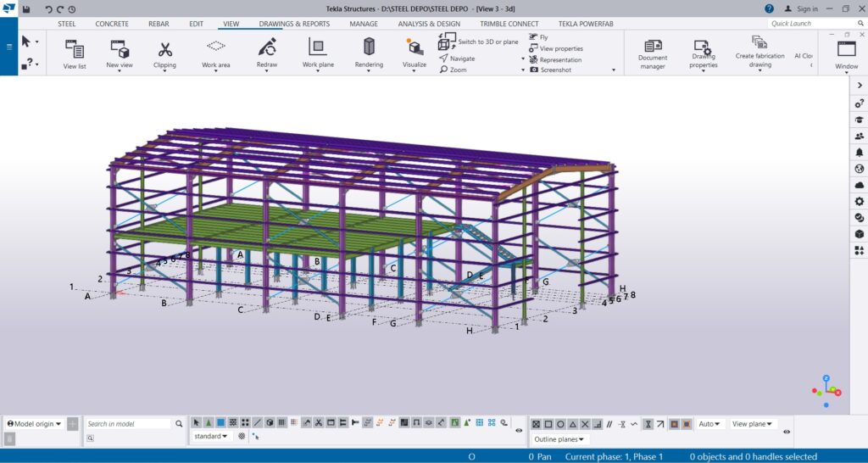Click the search magnifier in model search

pos(179,424)
